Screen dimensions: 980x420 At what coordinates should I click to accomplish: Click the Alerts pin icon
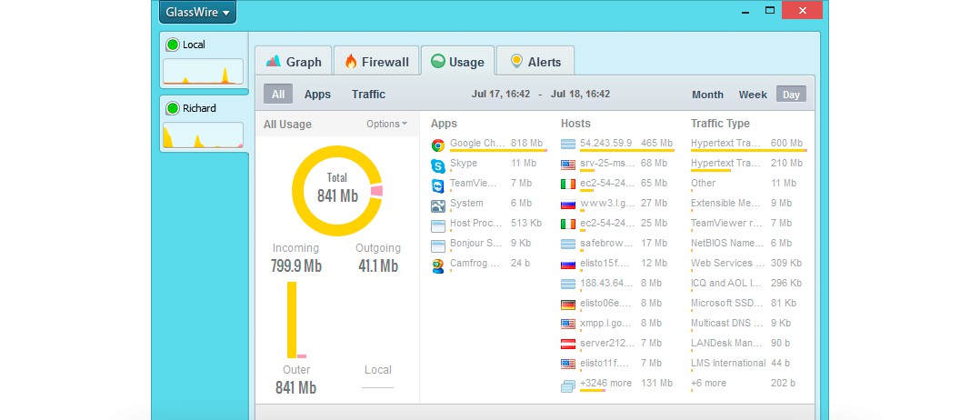pyautogui.click(x=516, y=61)
